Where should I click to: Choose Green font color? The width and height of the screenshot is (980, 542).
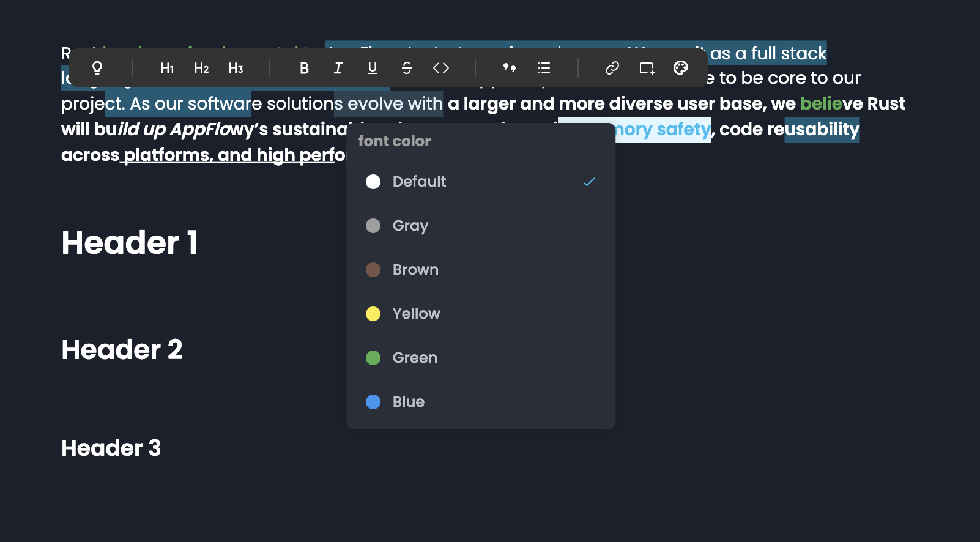[481, 358]
